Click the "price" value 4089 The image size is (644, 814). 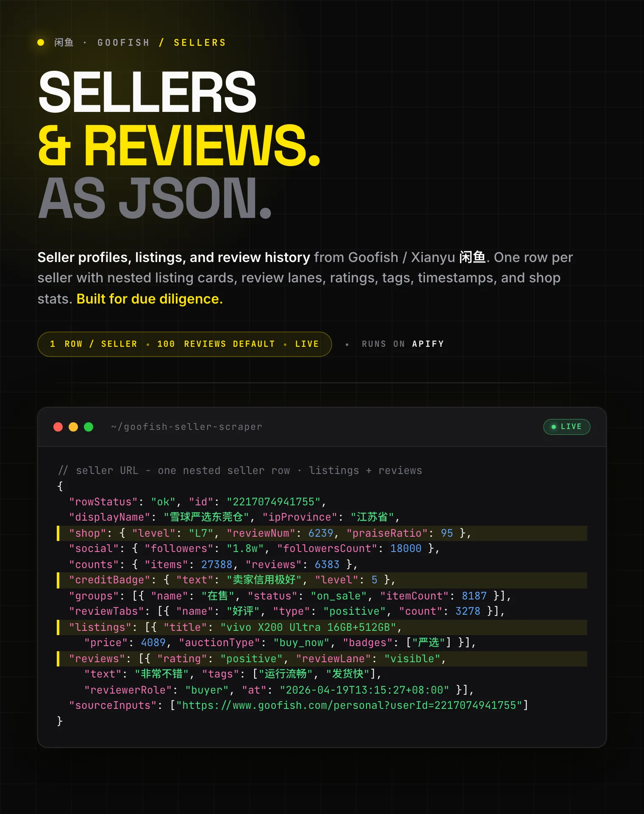153,643
